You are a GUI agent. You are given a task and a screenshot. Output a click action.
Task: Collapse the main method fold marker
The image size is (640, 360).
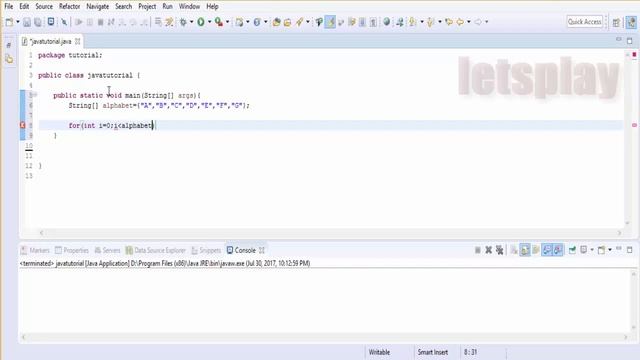coord(35,95)
